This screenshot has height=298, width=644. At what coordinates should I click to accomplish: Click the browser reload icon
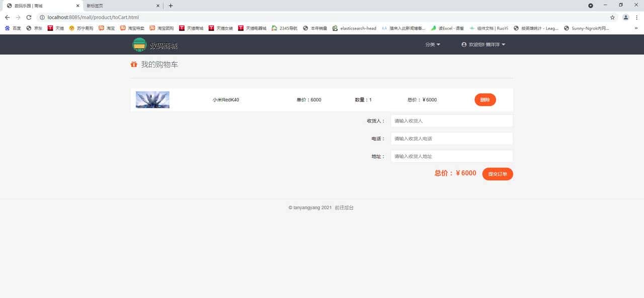tap(29, 17)
